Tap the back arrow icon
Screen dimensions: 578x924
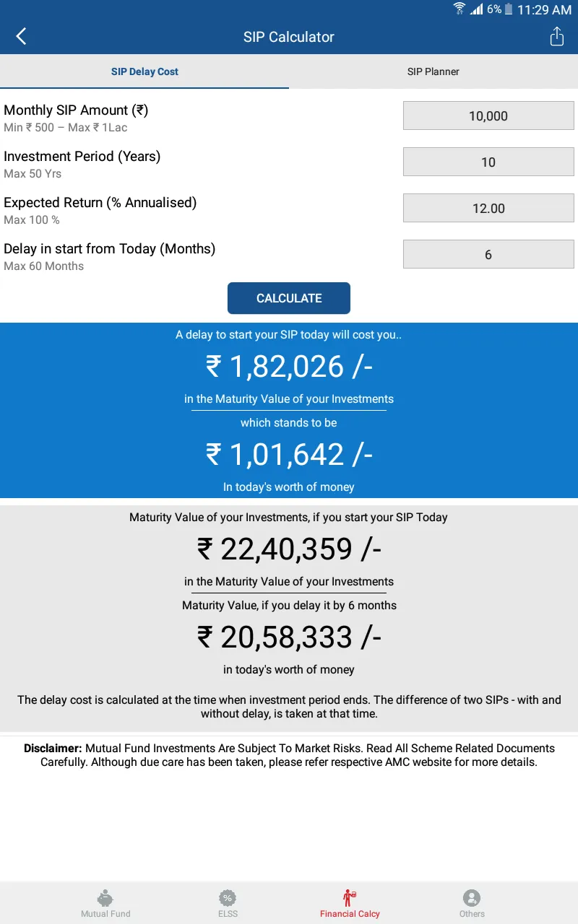[20, 36]
